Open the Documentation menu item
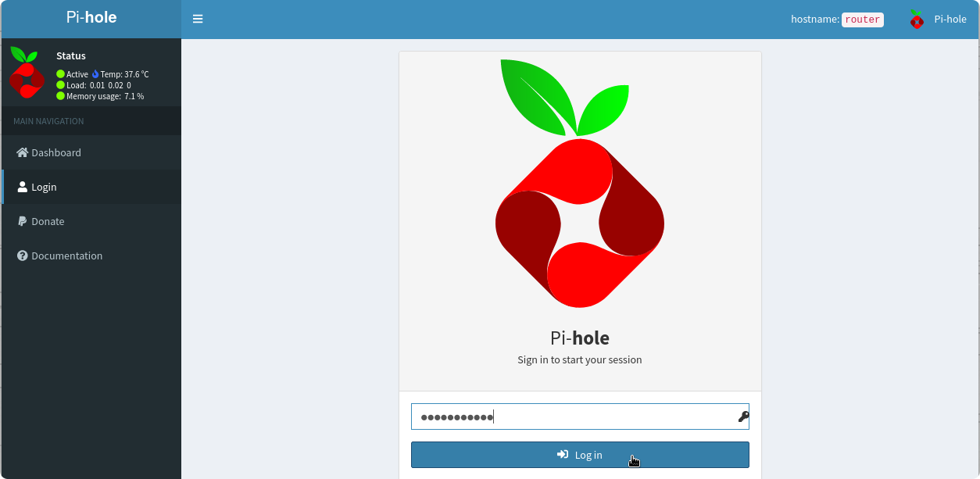980x479 pixels. [91, 256]
